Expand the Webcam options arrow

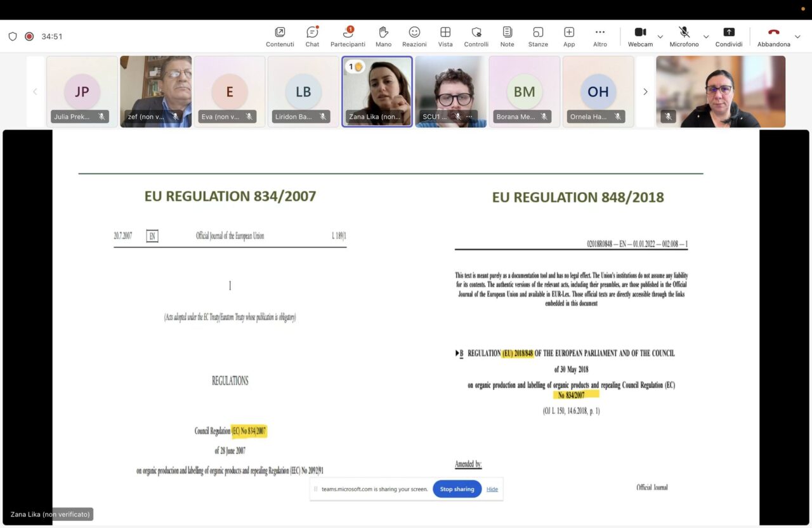point(660,37)
